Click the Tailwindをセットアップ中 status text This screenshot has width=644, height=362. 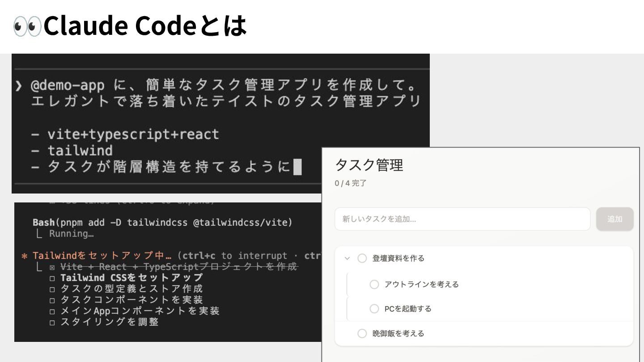pyautogui.click(x=102, y=256)
